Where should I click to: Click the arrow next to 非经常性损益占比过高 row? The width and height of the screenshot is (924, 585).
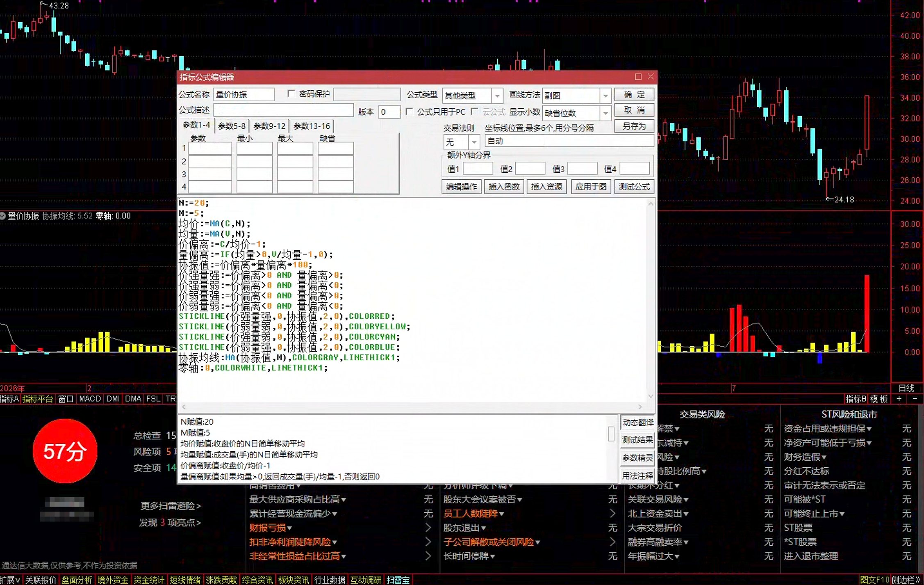428,556
